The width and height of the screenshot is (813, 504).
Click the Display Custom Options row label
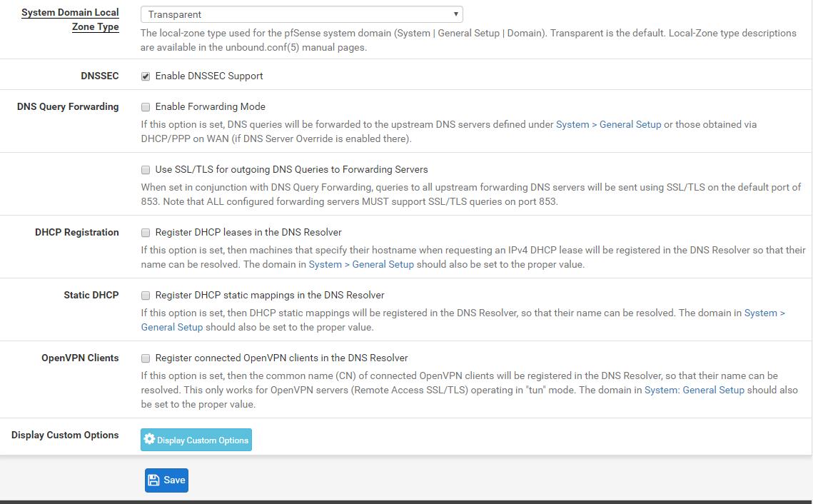(65, 435)
